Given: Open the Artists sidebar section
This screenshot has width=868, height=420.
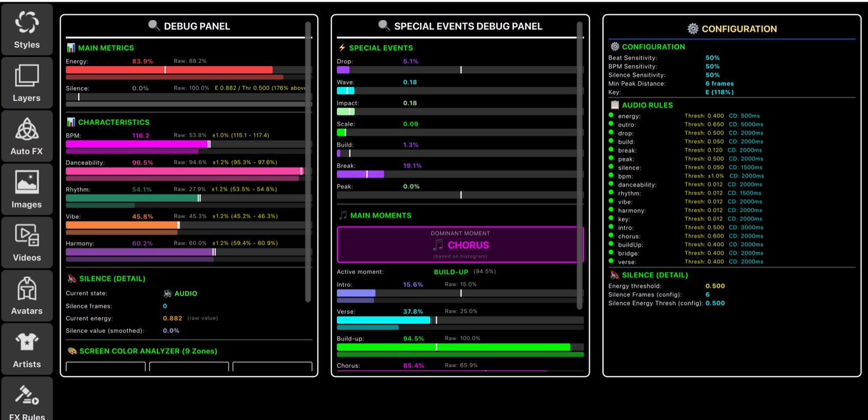Looking at the screenshot, I should pos(27,349).
